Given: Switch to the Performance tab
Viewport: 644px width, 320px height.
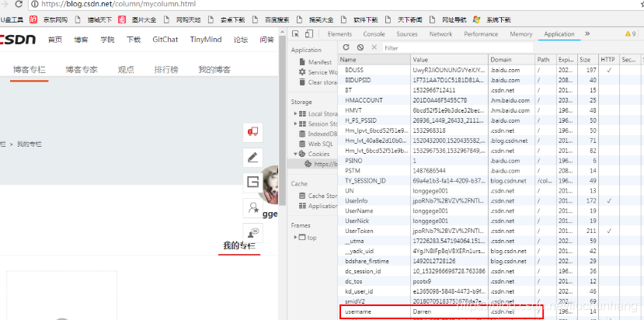Looking at the screenshot, I should coord(481,34).
